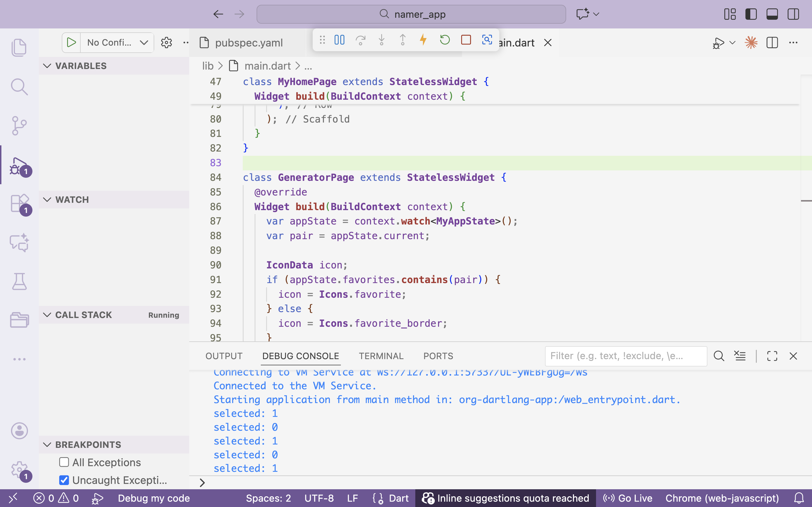Image resolution: width=812 pixels, height=507 pixels.
Task: Enable the All Exceptions breakpoint
Action: [64, 462]
